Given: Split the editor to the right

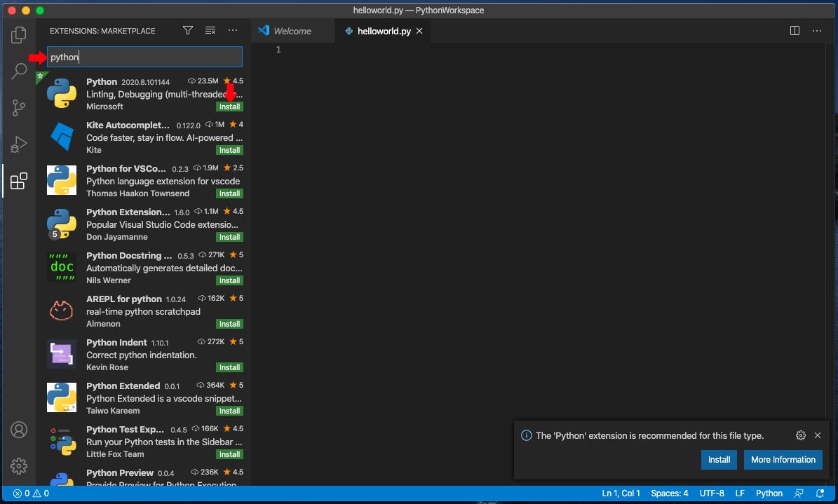Looking at the screenshot, I should (795, 30).
